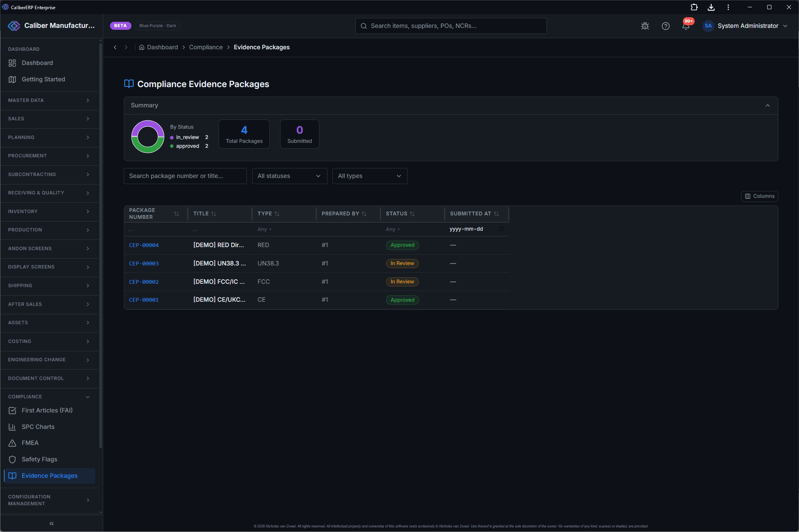Click the Dashboard home breadcrumb icon
Viewport: 799px width, 532px height.
[141, 47]
